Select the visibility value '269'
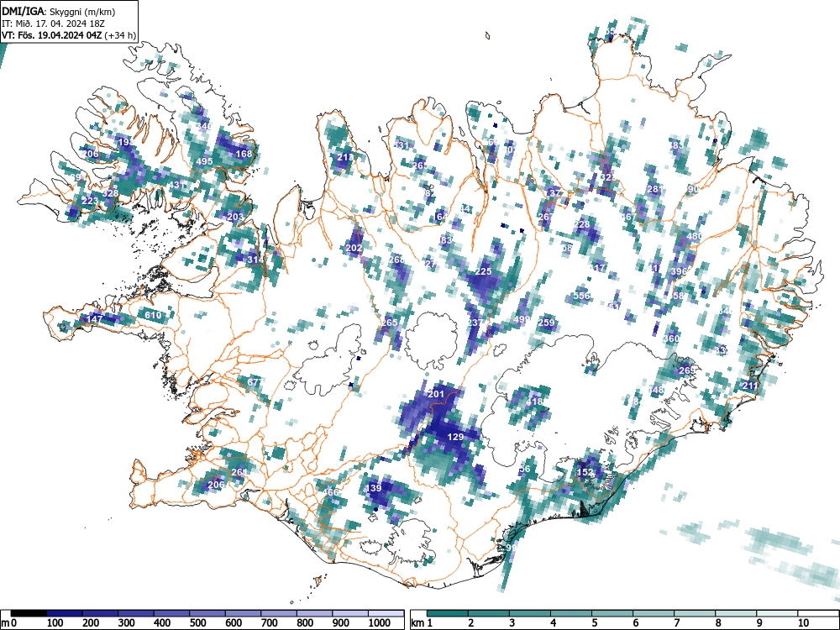This screenshot has width=840, height=630. (687, 370)
